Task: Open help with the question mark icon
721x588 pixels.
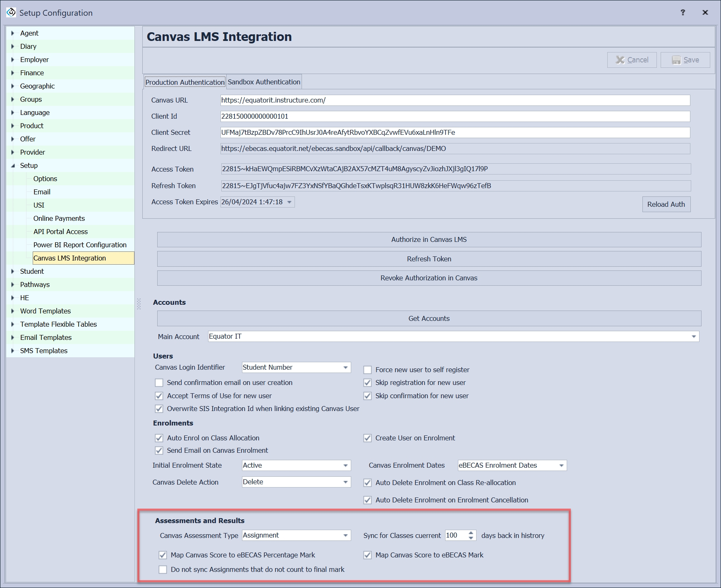Action: [x=683, y=12]
